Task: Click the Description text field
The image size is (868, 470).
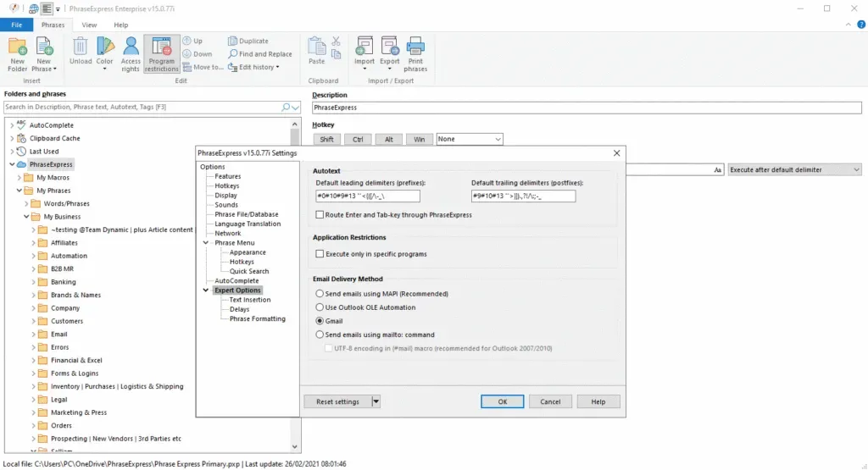Action: click(587, 108)
